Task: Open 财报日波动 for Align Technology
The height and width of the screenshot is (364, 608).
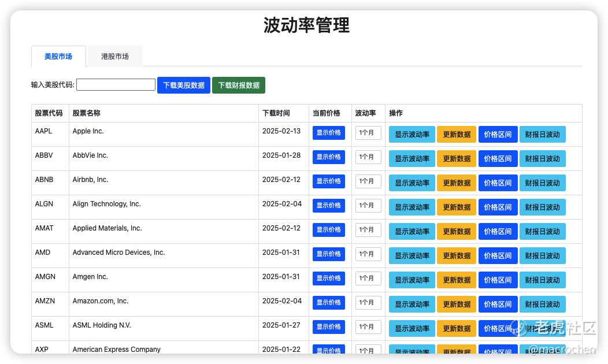Action: coord(543,207)
